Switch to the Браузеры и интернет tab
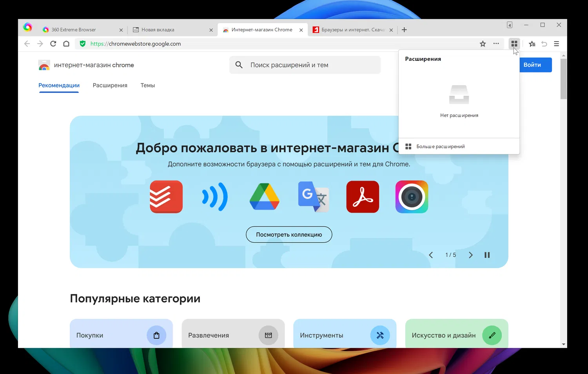This screenshot has height=374, width=588. 353,30
